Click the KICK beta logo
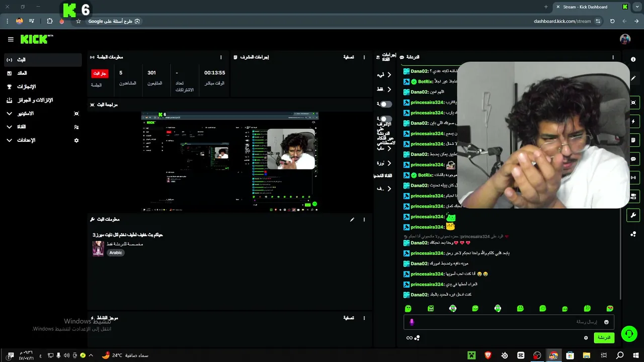Screen dimensions: 644x362 (x=37, y=39)
